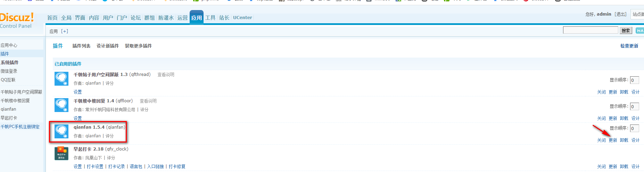Screen dimensions: 644x172
Task: Switch to the 界面 nav tab
Action: pyautogui.click(x=80, y=18)
